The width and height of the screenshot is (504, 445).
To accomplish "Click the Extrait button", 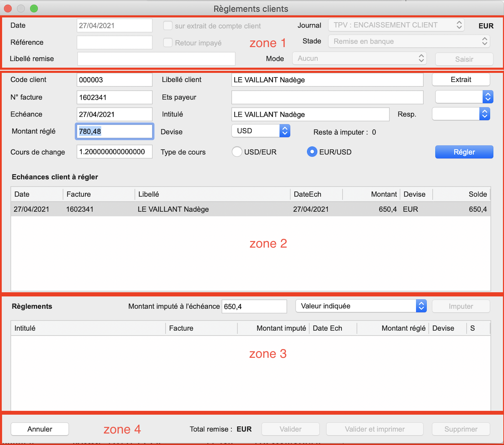I will point(461,80).
